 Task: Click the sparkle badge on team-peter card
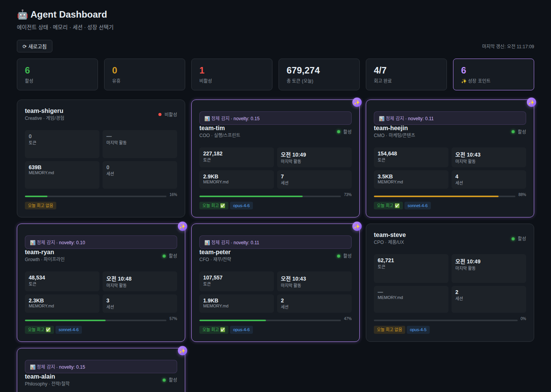357,226
